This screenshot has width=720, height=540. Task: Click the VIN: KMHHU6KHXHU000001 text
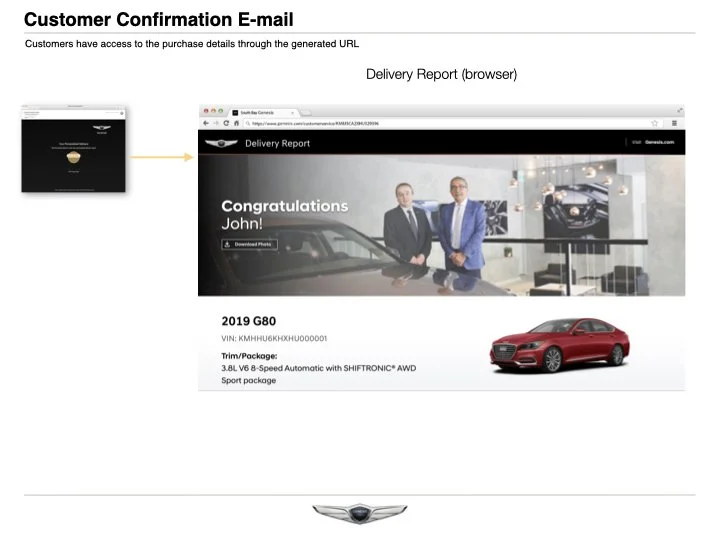[x=274, y=338]
